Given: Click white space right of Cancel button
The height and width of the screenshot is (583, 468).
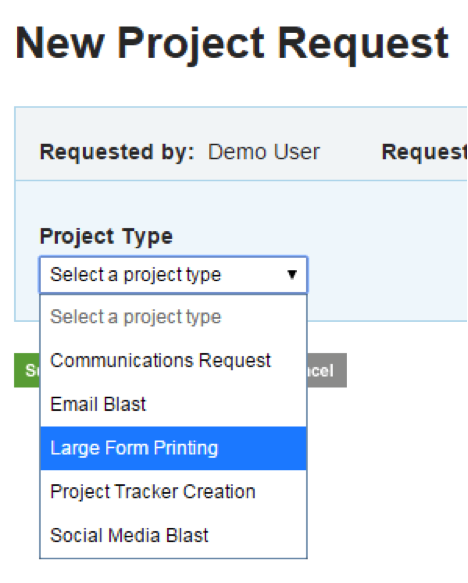Looking at the screenshot, I should (x=405, y=370).
